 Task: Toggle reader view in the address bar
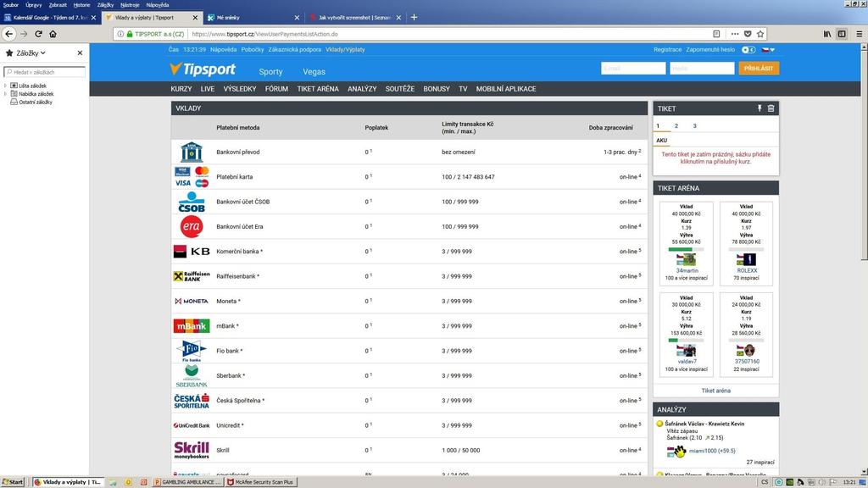point(716,34)
